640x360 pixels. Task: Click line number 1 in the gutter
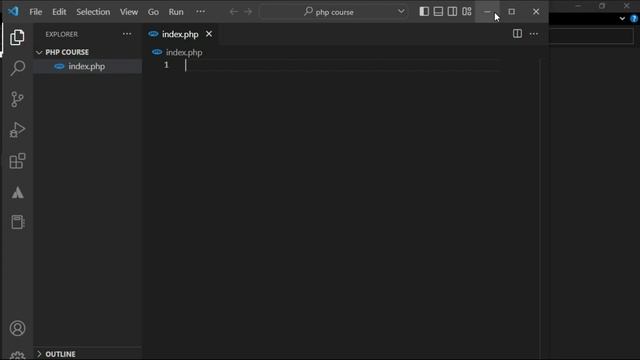(166, 65)
